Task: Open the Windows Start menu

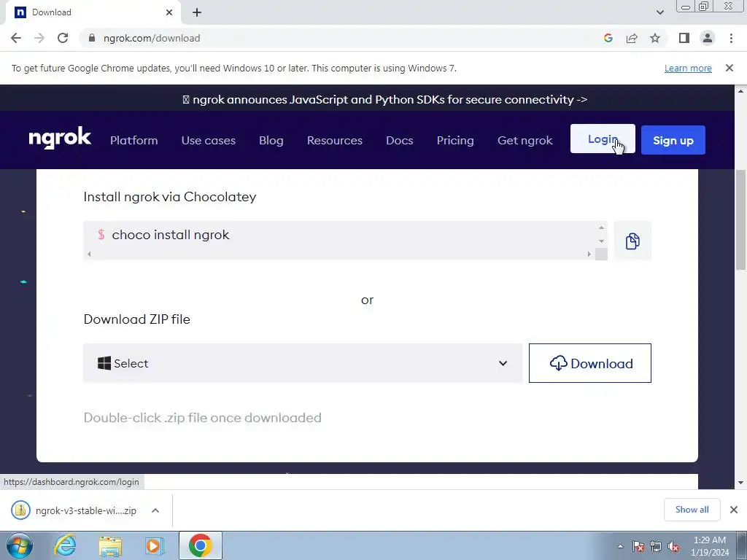Action: (x=20, y=545)
